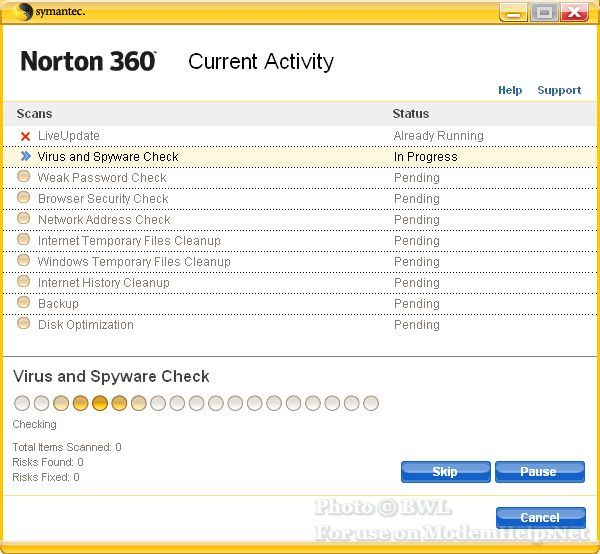Pause the running scan

540,472
